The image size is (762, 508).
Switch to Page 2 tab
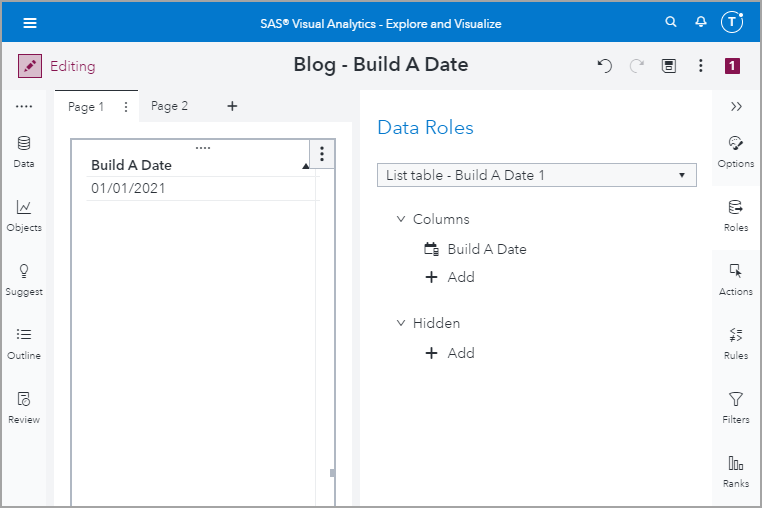[169, 106]
